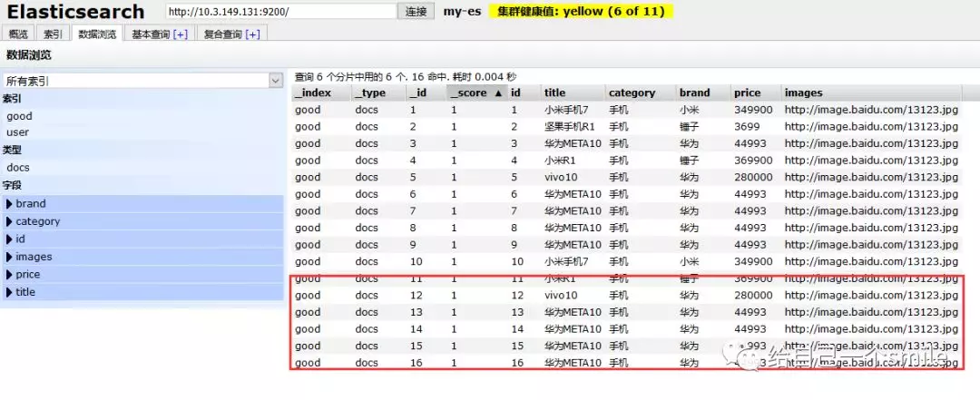Click the Elasticsearch title heading
Image resolution: width=980 pixels, height=400 pixels.
coord(75,11)
